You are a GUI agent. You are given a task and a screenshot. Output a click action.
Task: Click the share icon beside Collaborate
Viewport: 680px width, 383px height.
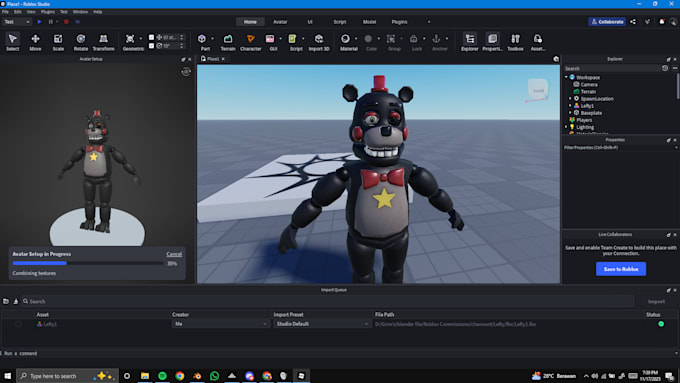coord(633,22)
